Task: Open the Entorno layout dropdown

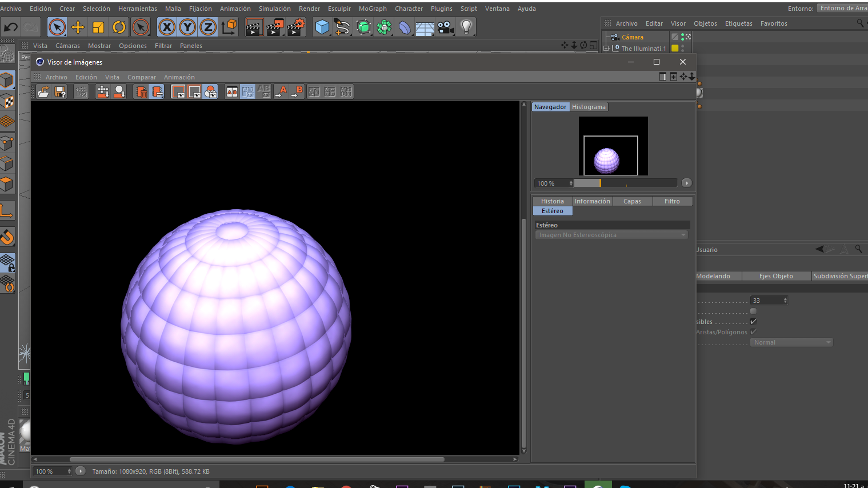Action: click(842, 8)
